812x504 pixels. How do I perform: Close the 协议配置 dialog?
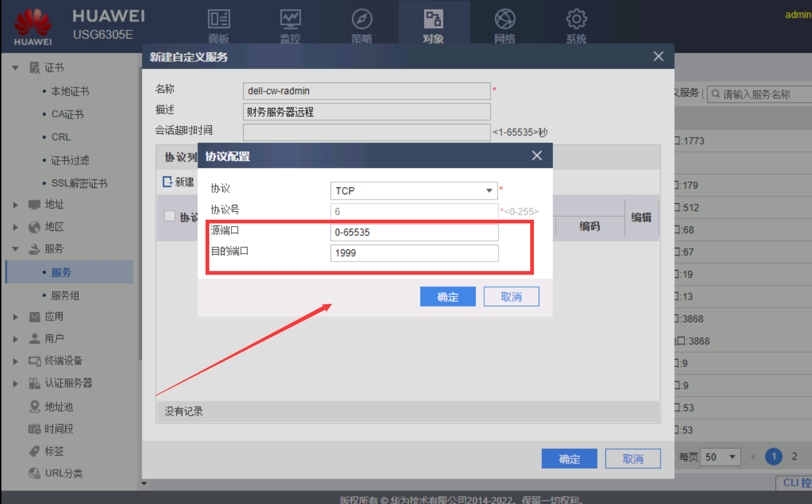click(x=537, y=156)
